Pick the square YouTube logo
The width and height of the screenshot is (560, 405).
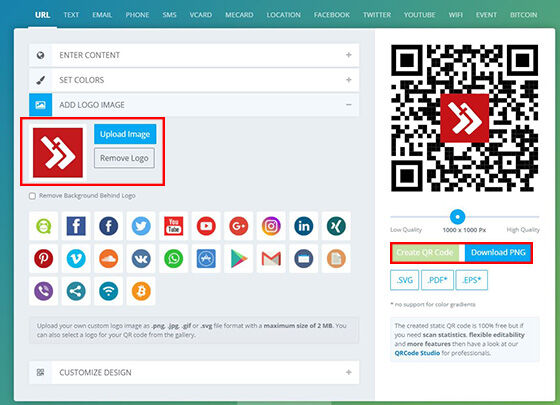[x=174, y=226]
